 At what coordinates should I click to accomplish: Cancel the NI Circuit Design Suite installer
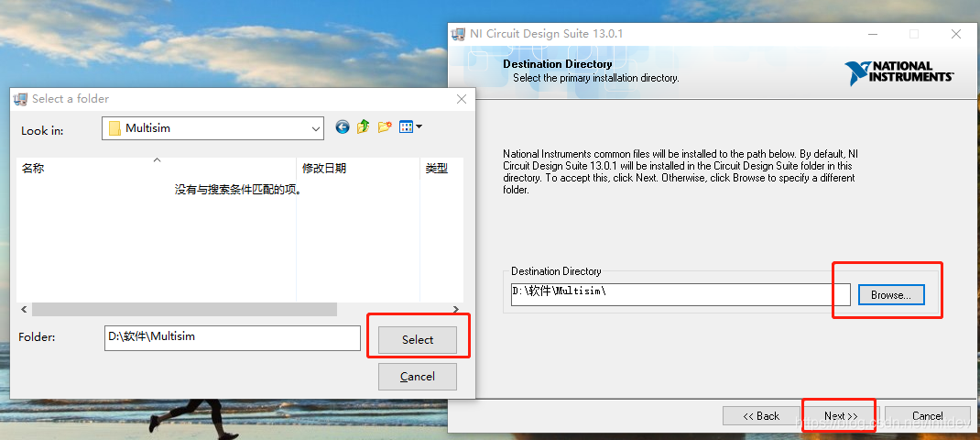928,415
